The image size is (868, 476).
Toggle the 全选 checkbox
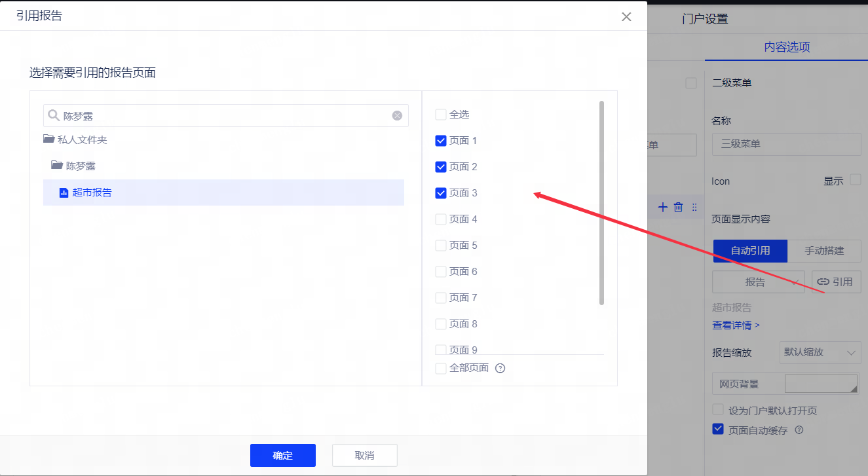[441, 115]
